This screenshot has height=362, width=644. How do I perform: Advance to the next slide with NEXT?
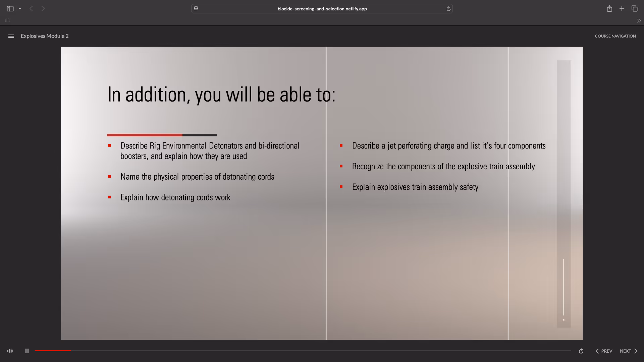(x=629, y=351)
